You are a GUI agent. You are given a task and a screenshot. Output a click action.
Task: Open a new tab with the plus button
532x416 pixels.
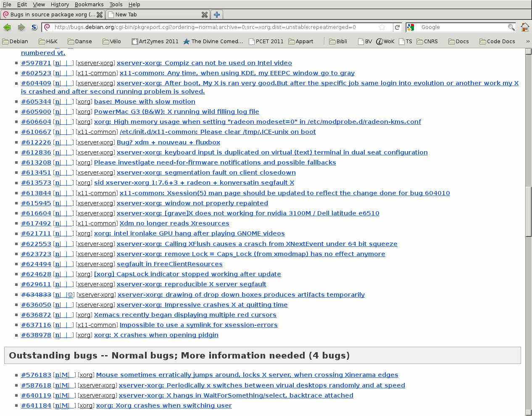tap(217, 15)
